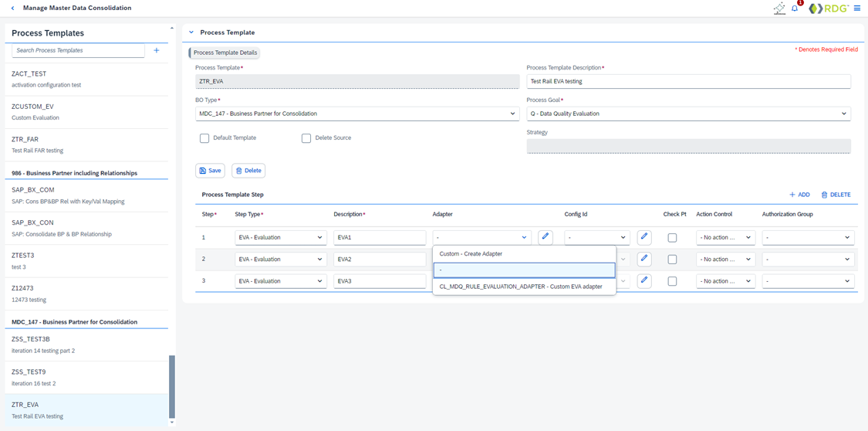Select the ZTR_EVA template
868x431 pixels.
[86, 410]
